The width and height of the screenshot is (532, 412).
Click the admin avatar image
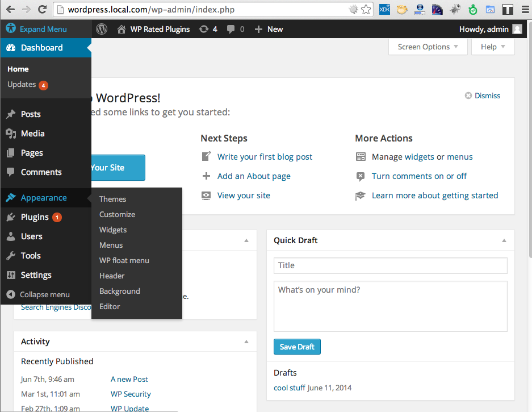coord(517,29)
